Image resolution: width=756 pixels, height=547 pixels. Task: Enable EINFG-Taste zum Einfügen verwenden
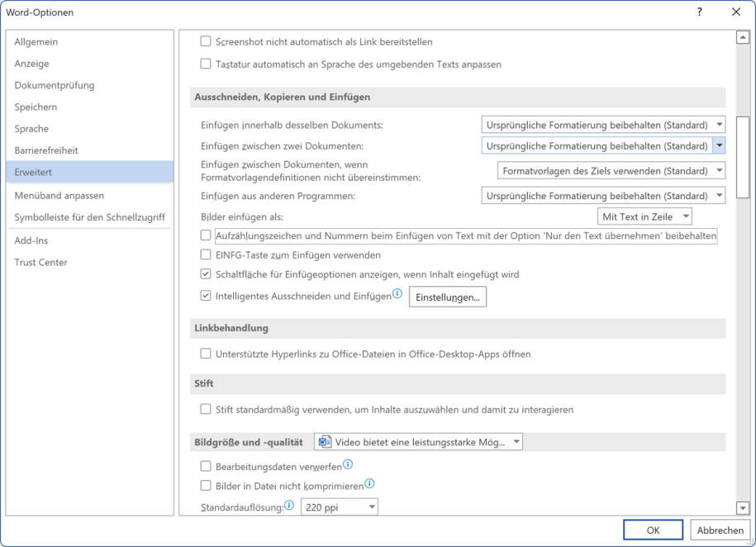[x=207, y=255]
